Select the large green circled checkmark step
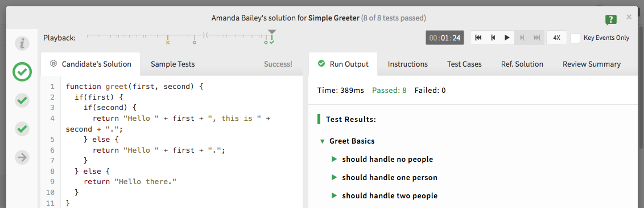 click(22, 72)
